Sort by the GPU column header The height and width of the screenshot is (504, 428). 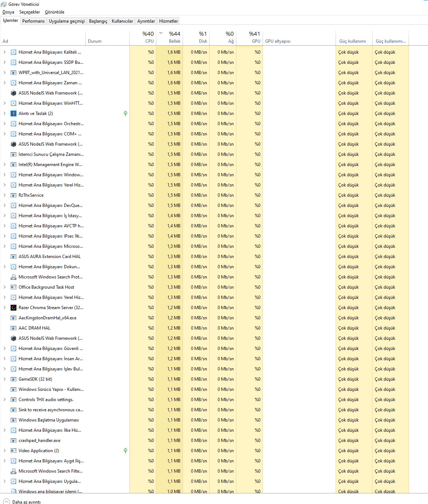coord(249,37)
